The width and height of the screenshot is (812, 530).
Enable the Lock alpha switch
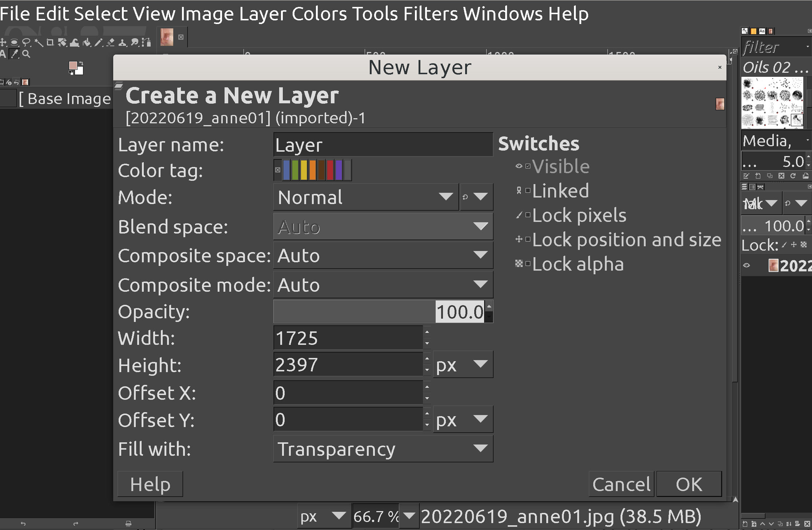(528, 264)
